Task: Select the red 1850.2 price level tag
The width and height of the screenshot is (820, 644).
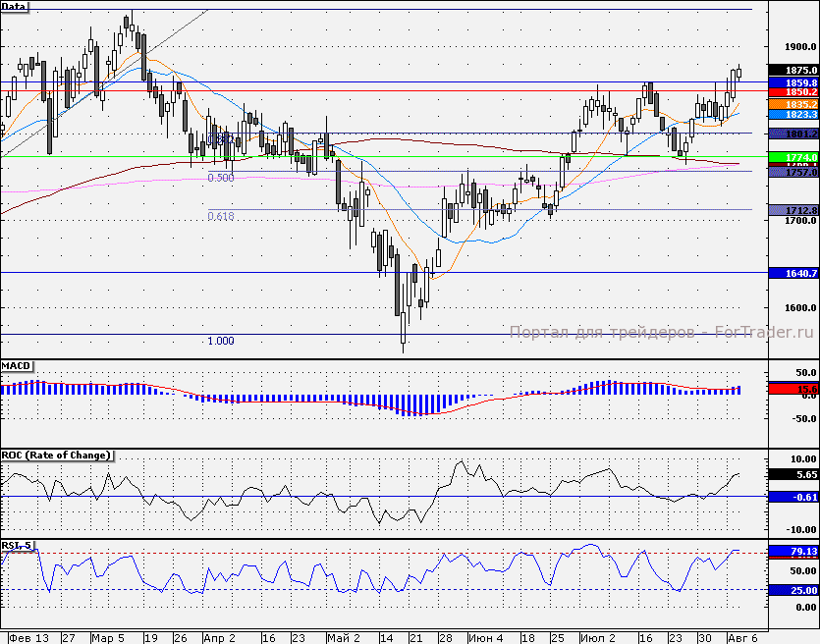Action: [794, 92]
